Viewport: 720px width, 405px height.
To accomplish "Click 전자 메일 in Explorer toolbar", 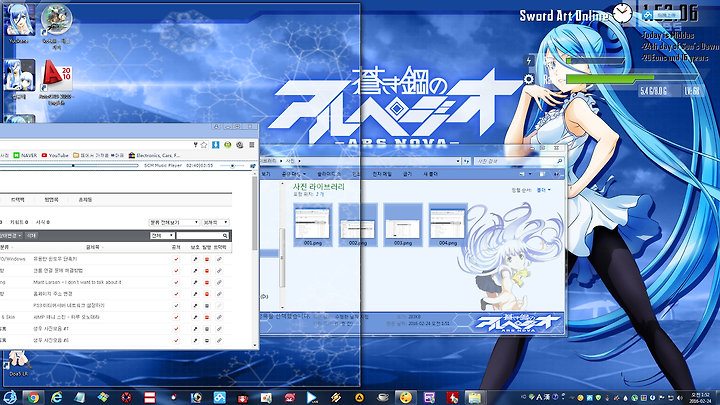I will pos(382,174).
